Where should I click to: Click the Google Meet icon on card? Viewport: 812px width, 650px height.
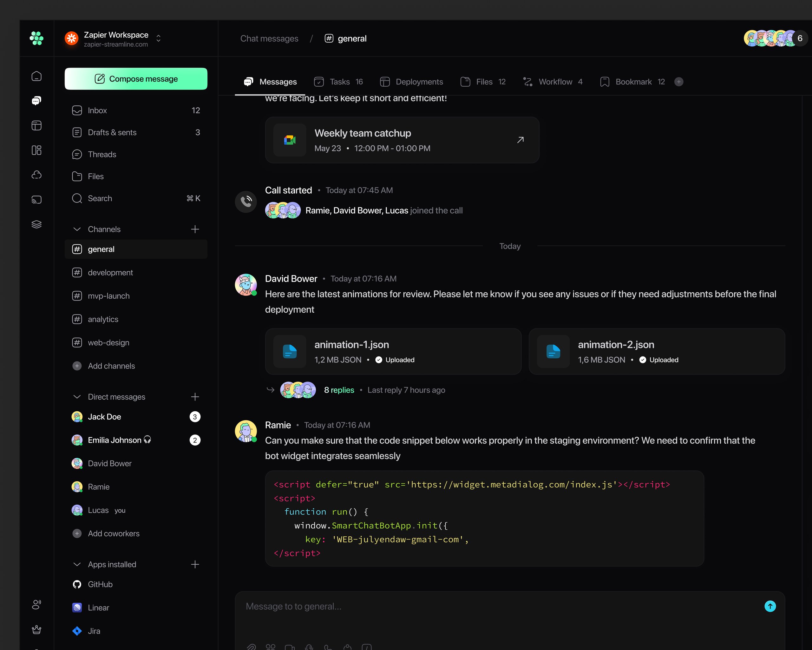[x=290, y=140]
